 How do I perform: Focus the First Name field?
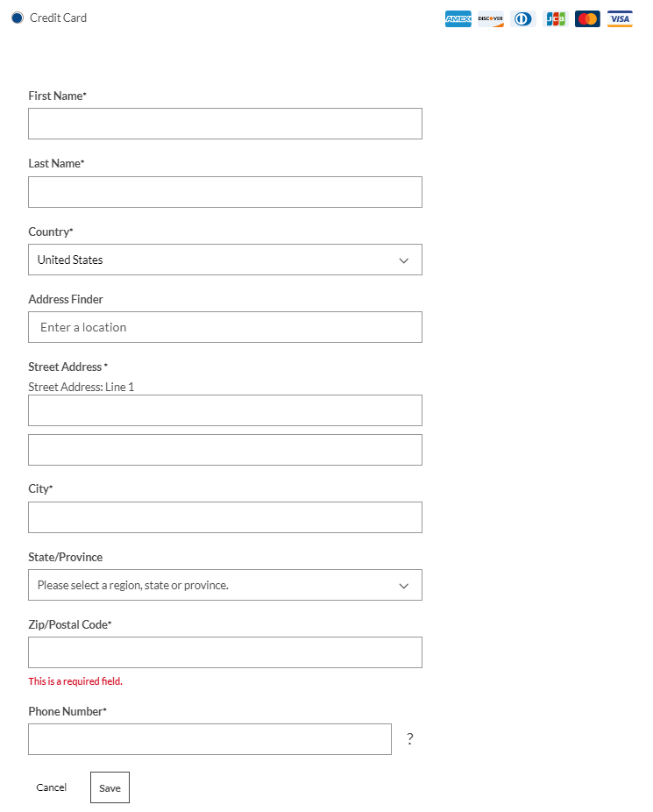click(x=225, y=124)
